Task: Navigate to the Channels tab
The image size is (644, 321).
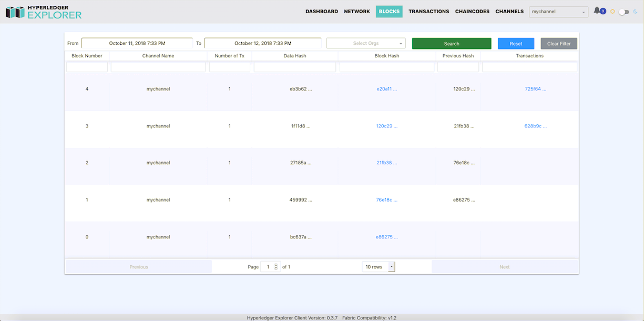Action: click(x=509, y=12)
